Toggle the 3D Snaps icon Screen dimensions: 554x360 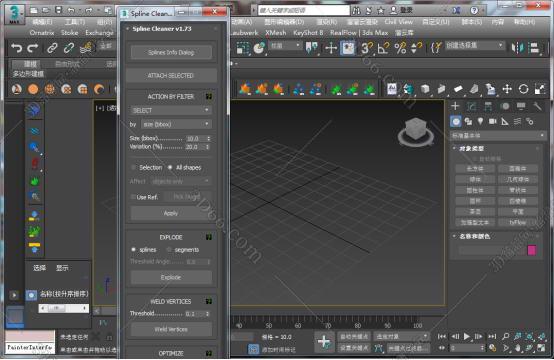(367, 48)
